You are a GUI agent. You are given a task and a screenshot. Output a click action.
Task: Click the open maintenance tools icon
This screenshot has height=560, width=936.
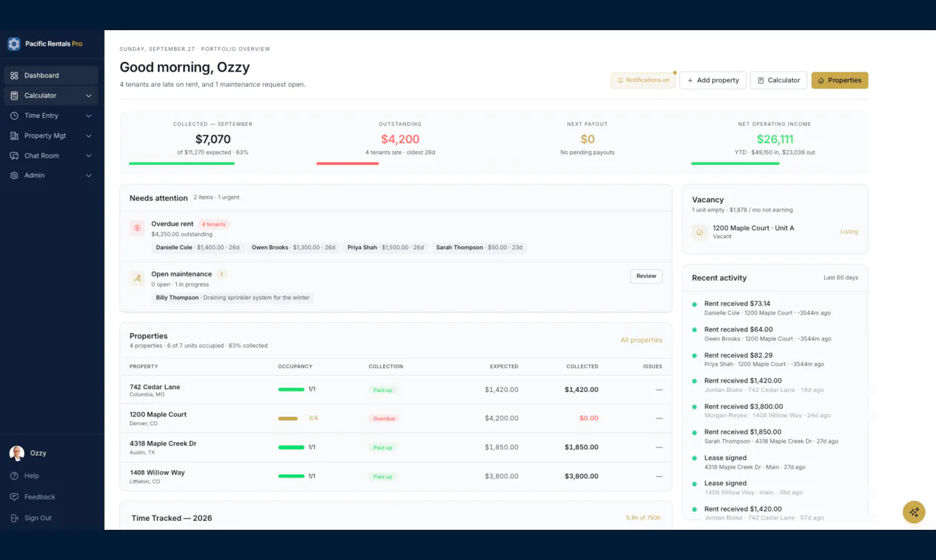pos(137,279)
